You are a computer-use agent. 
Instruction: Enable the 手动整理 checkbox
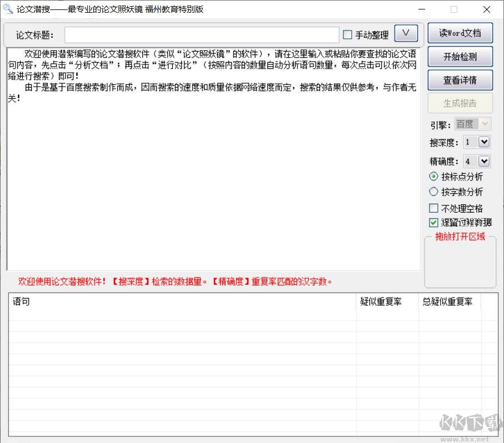pyautogui.click(x=347, y=34)
